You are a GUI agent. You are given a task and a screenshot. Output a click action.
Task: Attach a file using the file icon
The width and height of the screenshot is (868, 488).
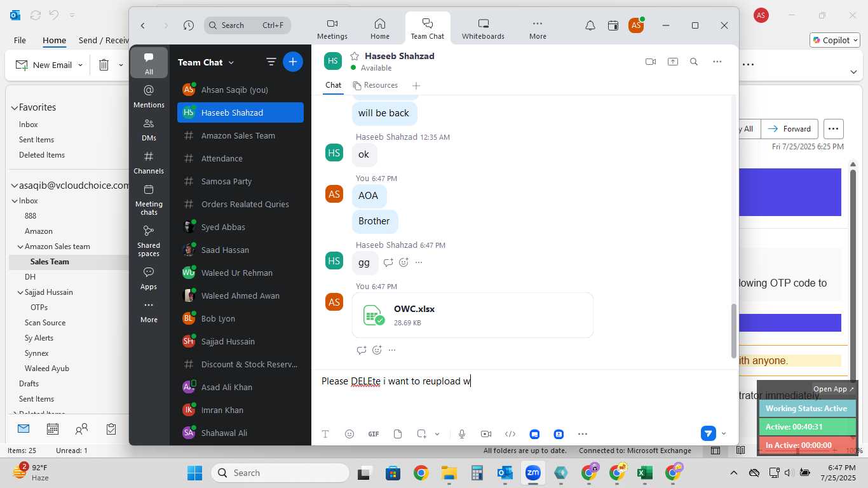point(398,434)
